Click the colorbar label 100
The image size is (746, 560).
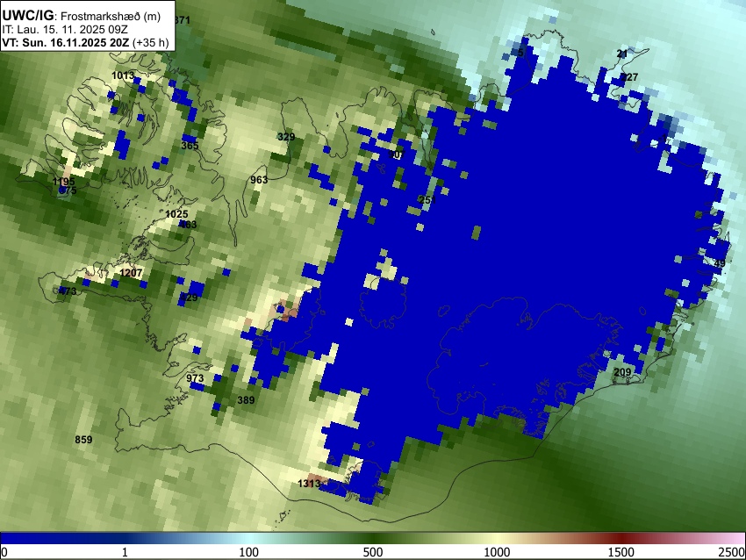(249, 552)
